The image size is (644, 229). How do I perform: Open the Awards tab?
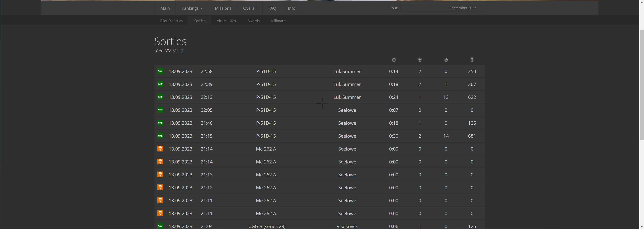click(253, 21)
